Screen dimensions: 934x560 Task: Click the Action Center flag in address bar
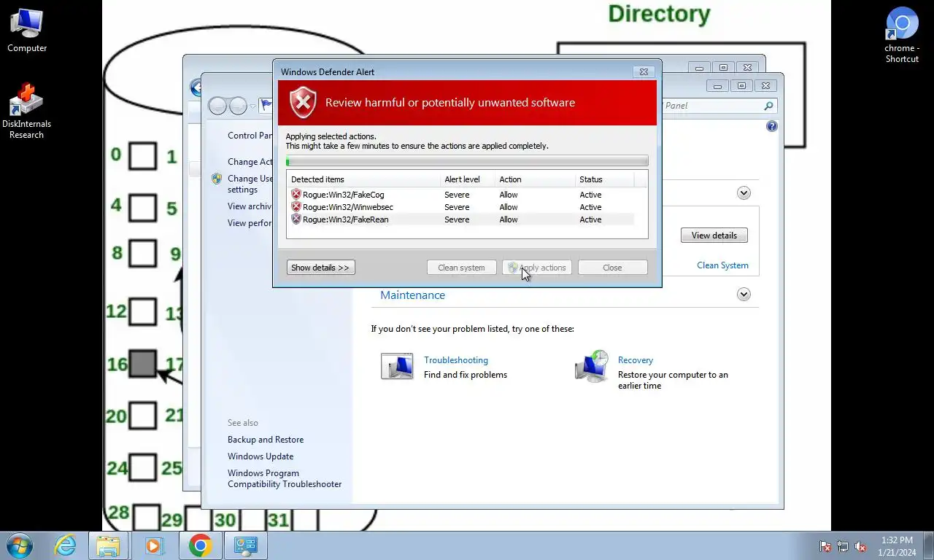tap(266, 106)
